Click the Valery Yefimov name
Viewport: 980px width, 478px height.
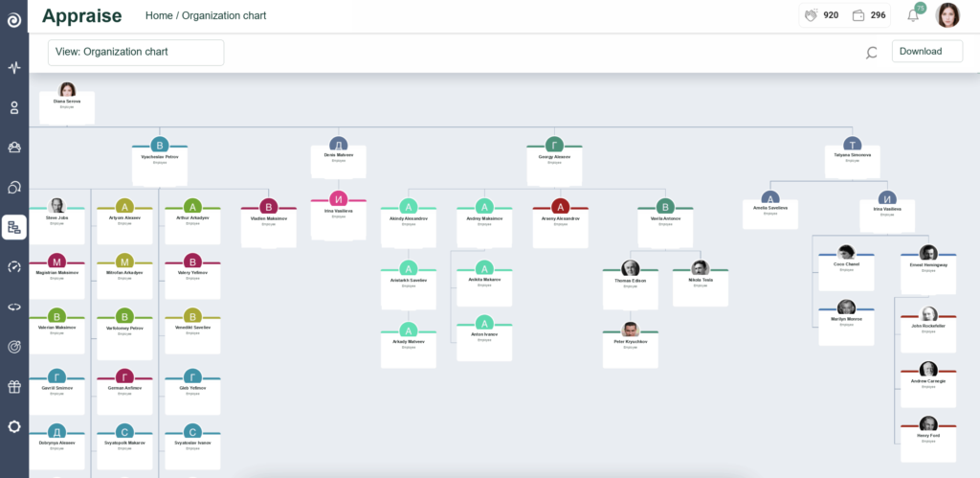click(x=192, y=273)
